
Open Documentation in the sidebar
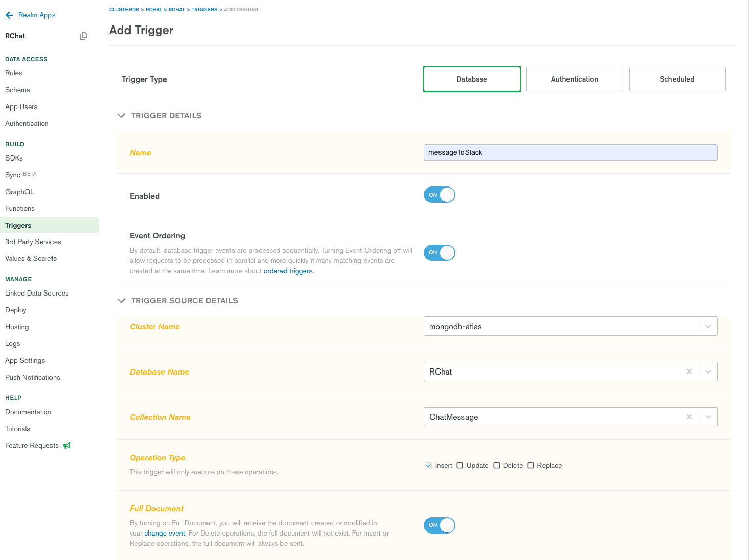click(x=28, y=412)
